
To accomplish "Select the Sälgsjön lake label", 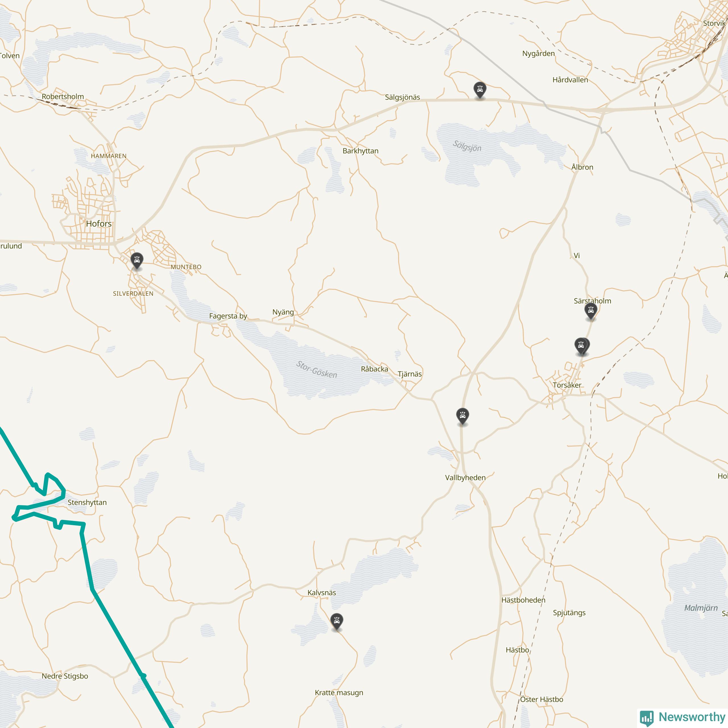I will [467, 146].
